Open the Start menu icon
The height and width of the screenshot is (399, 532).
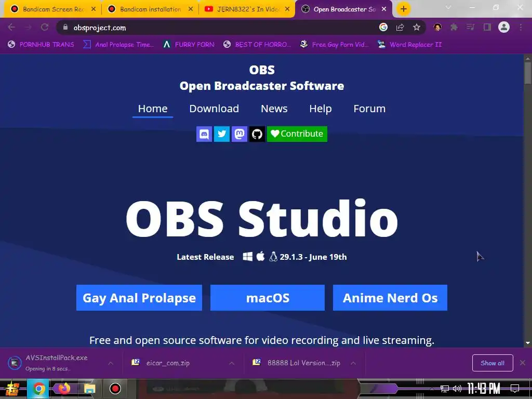(x=12, y=389)
